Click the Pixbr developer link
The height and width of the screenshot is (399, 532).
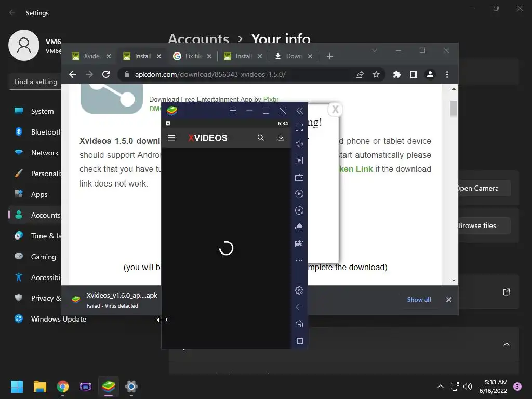(271, 99)
